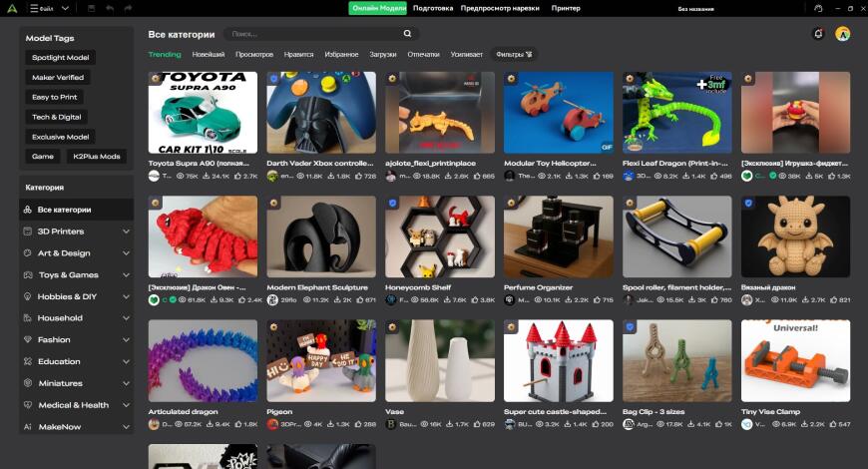Click the medal badge on Flexi Leaf Dragon
The width and height of the screenshot is (868, 469).
(x=630, y=79)
